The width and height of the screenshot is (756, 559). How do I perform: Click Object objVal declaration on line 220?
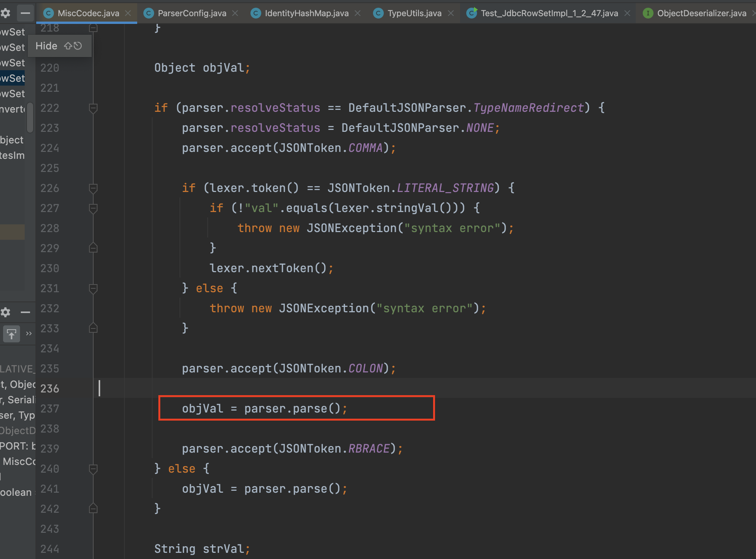pyautogui.click(x=202, y=68)
